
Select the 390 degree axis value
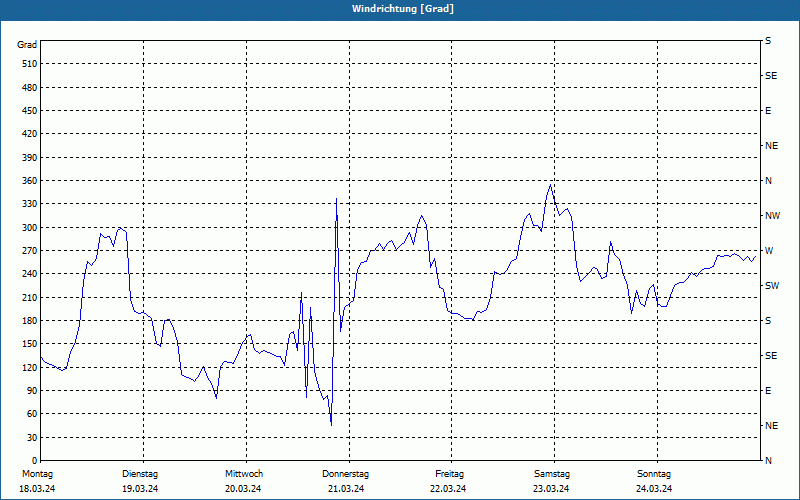point(30,157)
